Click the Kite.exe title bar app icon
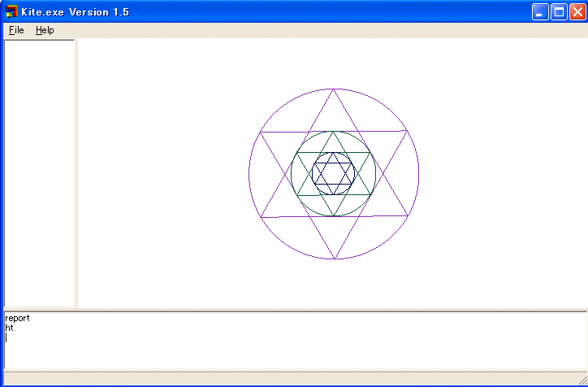Image resolution: width=588 pixels, height=387 pixels. [x=11, y=11]
